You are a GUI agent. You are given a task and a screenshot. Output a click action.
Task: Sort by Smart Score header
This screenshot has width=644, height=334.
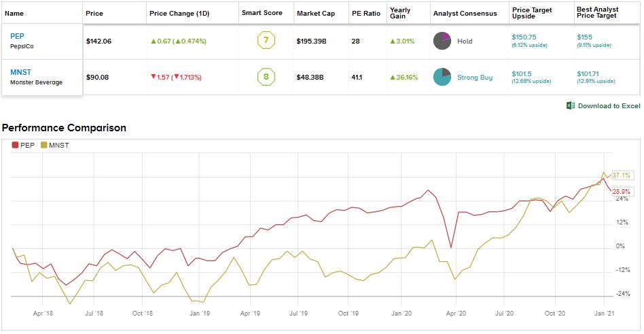tap(262, 13)
